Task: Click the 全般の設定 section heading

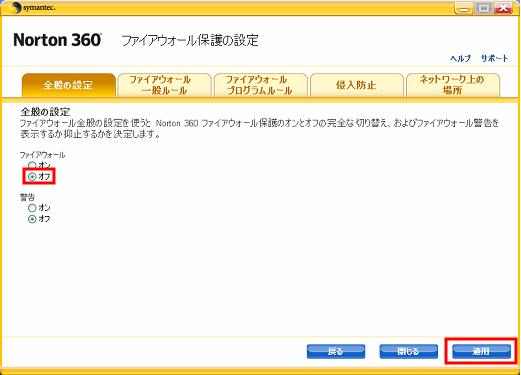Action: (45, 112)
